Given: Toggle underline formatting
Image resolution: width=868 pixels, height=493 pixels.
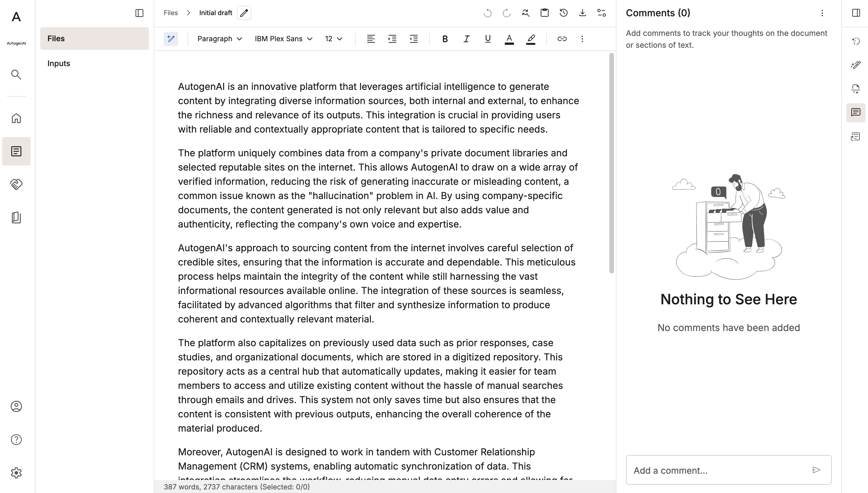Looking at the screenshot, I should point(487,39).
